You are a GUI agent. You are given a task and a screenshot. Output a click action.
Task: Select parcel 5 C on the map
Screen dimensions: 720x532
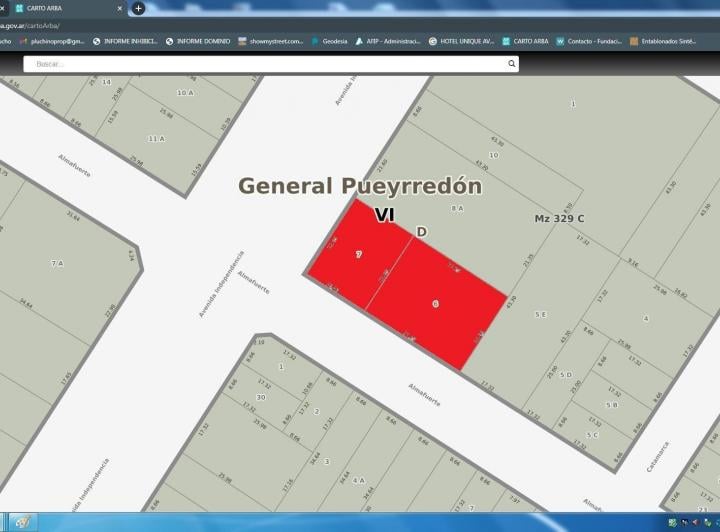coord(592,435)
